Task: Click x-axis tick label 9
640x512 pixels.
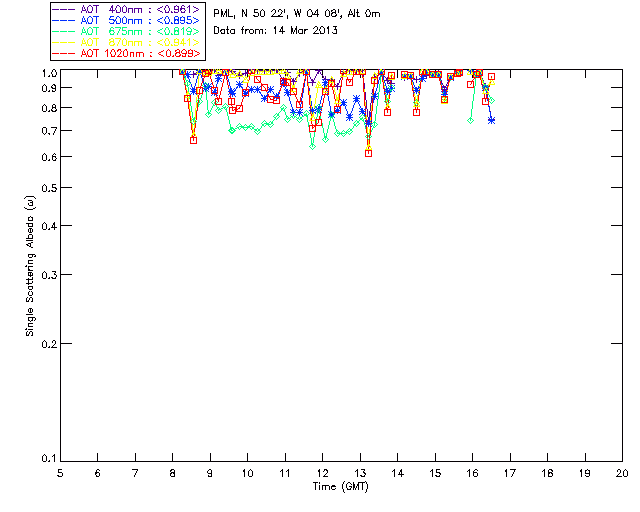Action: [x=210, y=473]
